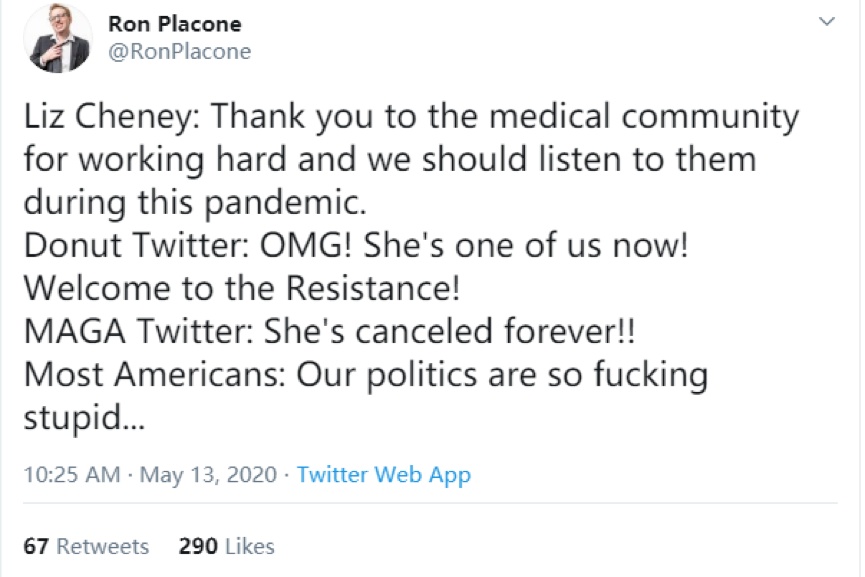Click the retweet count number 67
Viewport: 865px width, 577px height.
pos(37,546)
